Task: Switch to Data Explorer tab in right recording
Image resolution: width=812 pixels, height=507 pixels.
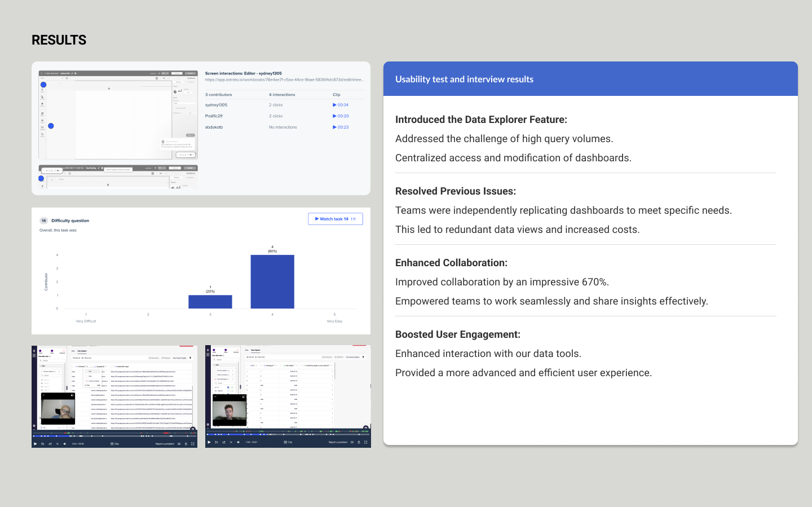Action: point(255,350)
